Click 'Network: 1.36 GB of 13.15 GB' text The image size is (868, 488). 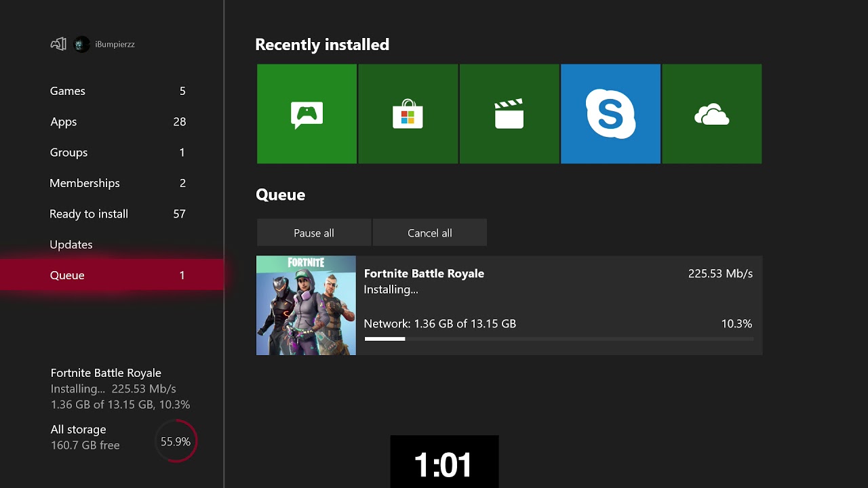coord(440,324)
